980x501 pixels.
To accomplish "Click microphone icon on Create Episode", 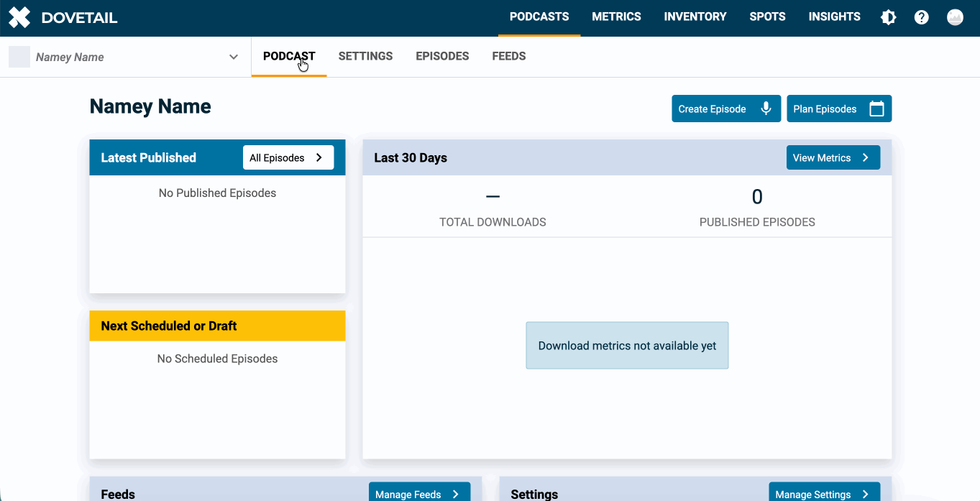I will [766, 109].
